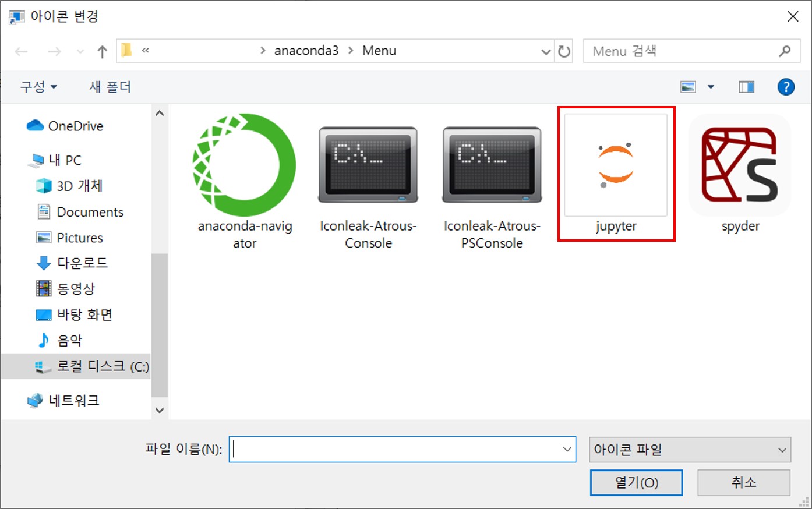Expand the view options dropdown arrow
The image size is (812, 509).
tap(711, 87)
